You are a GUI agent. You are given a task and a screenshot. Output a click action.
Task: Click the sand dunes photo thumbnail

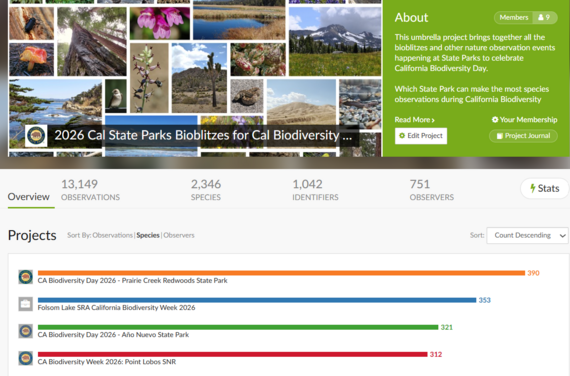click(301, 102)
